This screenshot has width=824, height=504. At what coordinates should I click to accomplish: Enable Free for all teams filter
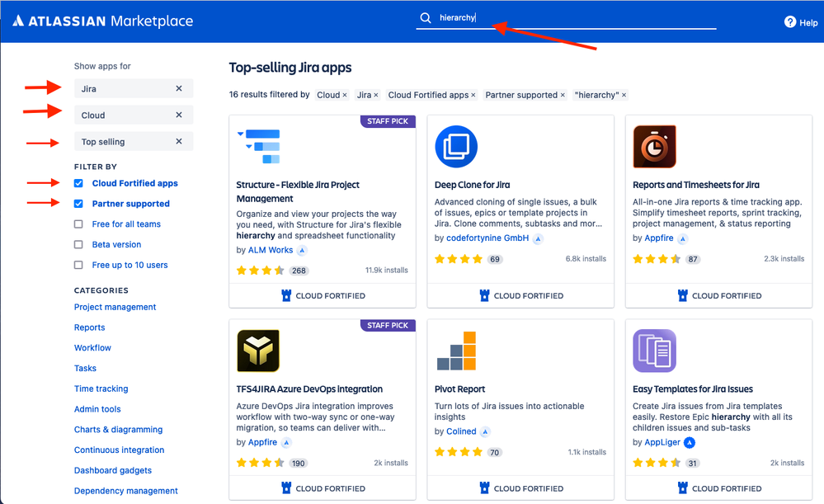coord(78,224)
